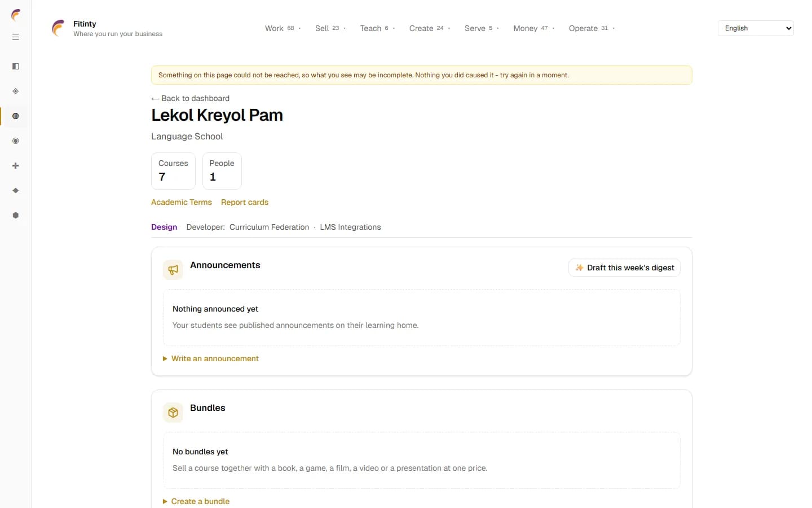
Task: Open the LMS Integrations tab
Action: pyautogui.click(x=350, y=227)
